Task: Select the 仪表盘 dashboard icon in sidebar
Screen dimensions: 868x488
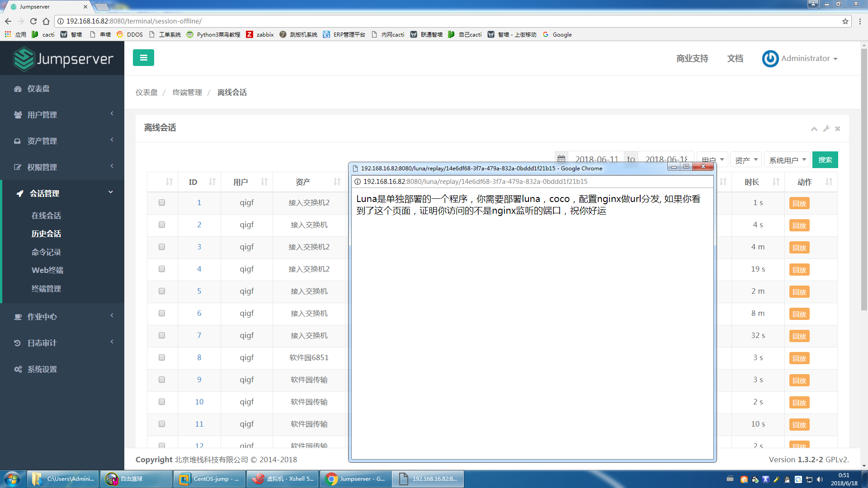Action: coord(17,89)
